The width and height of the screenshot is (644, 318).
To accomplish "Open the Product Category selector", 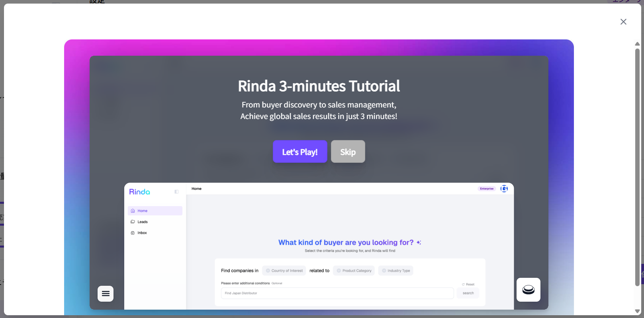I will [354, 271].
